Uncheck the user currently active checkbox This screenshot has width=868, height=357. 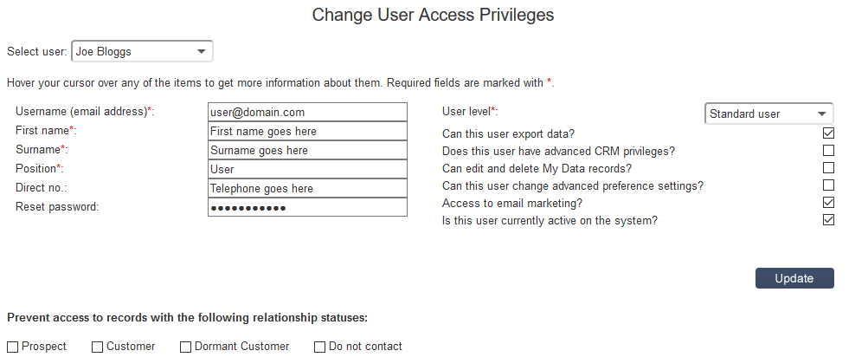828,220
